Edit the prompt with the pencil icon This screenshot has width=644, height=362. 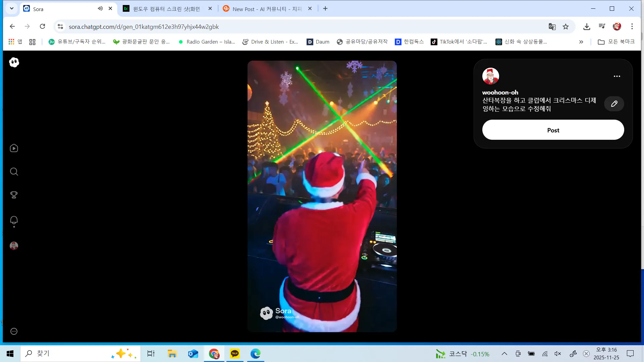tap(614, 104)
